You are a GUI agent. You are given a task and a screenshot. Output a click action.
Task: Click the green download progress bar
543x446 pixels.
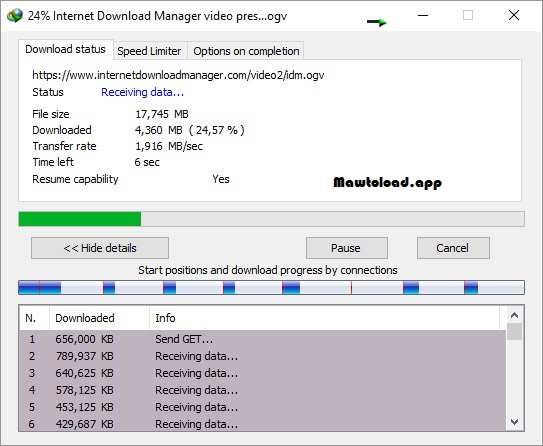point(272,219)
